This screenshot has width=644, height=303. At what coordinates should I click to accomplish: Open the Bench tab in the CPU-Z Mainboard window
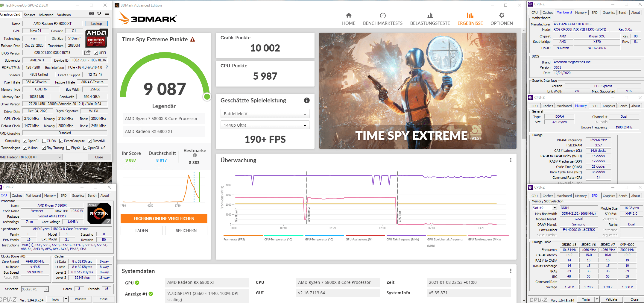623,13
